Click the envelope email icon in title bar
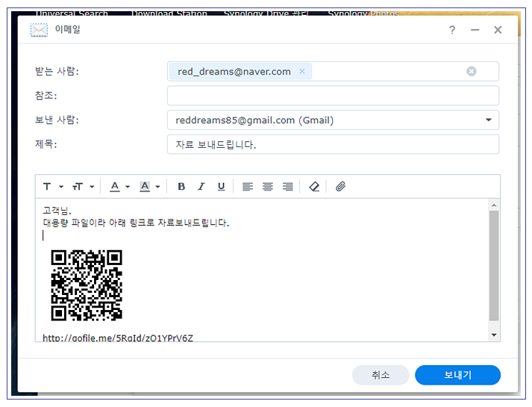 [x=39, y=30]
